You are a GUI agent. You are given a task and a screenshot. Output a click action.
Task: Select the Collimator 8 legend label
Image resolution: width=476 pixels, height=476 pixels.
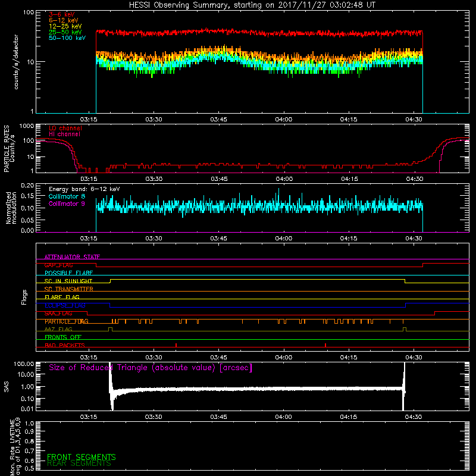coord(67,196)
